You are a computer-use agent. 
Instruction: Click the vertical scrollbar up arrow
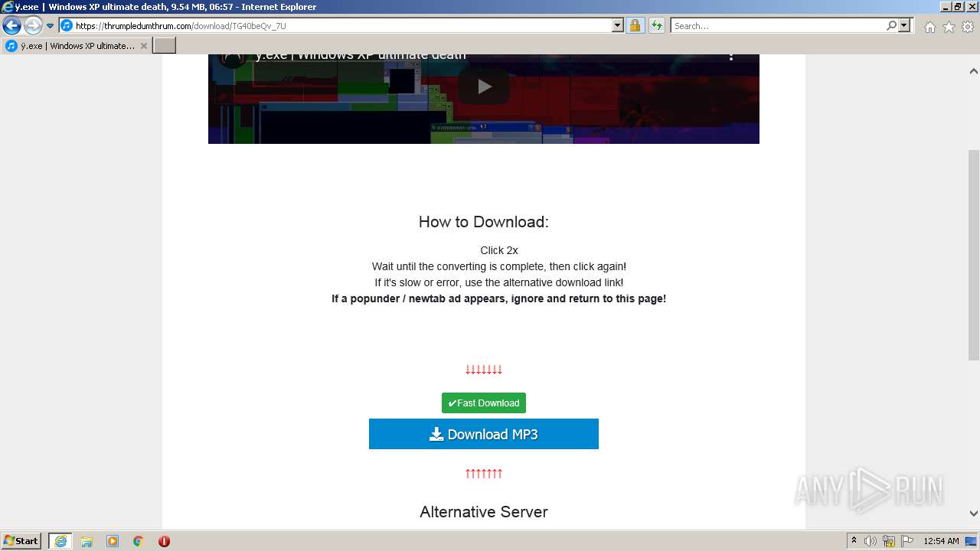(973, 71)
